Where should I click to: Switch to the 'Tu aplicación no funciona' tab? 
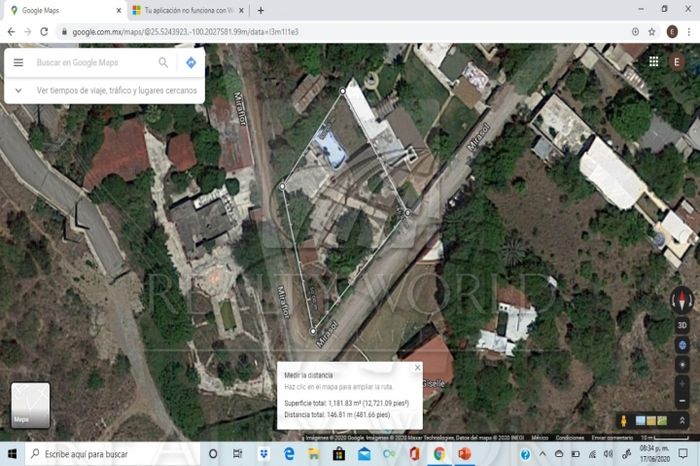(185, 10)
